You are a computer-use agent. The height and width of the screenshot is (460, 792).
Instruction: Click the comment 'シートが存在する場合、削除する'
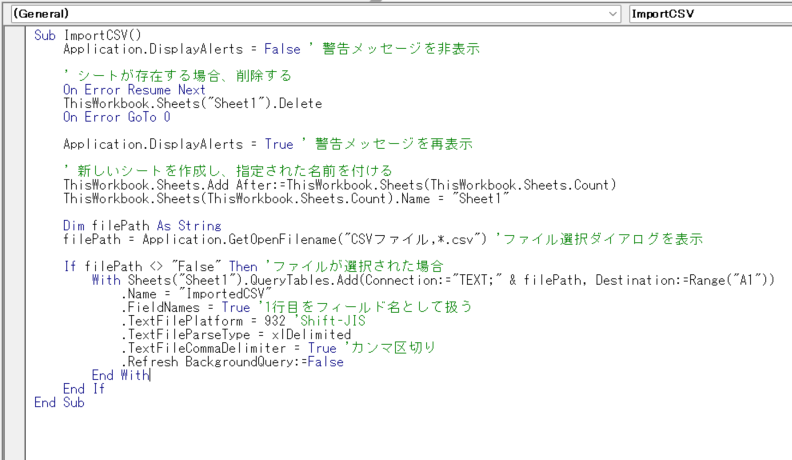pyautogui.click(x=178, y=76)
